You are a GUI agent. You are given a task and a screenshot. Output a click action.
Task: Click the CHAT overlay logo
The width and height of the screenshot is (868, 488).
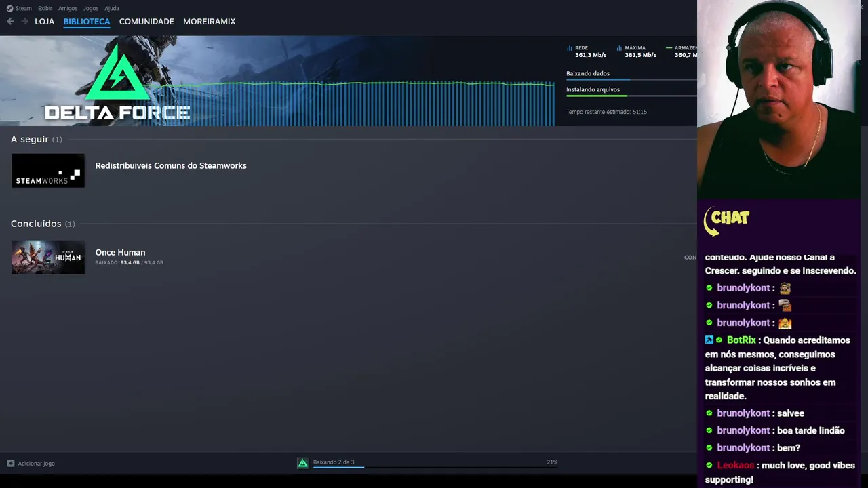726,221
